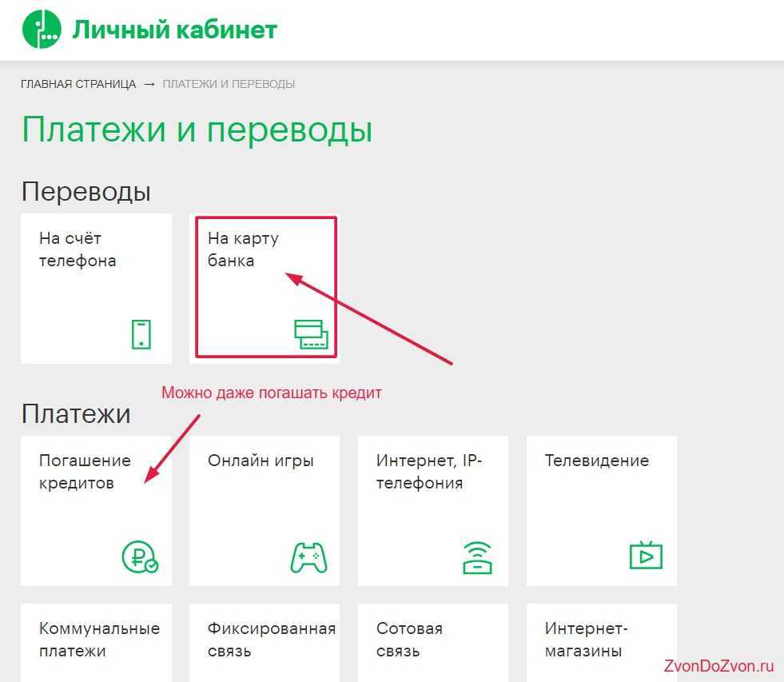Click the green MegaFon logo icon
The height and width of the screenshot is (682, 784).
42,30
